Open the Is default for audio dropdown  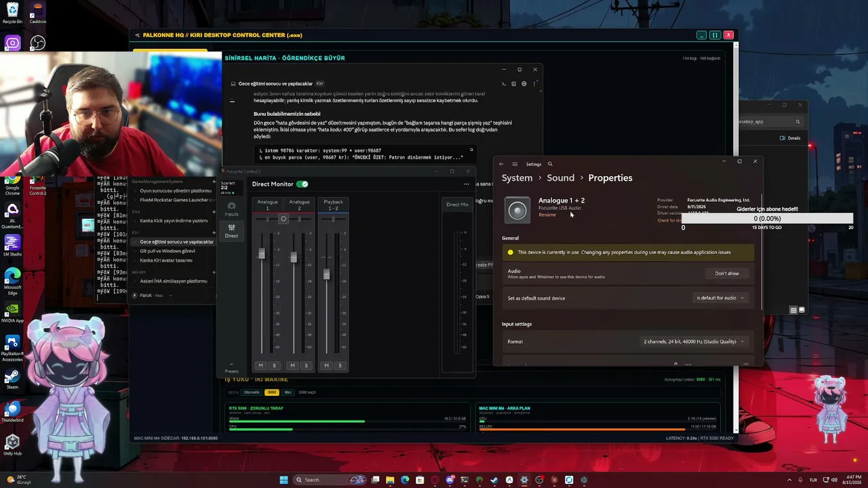[720, 298]
